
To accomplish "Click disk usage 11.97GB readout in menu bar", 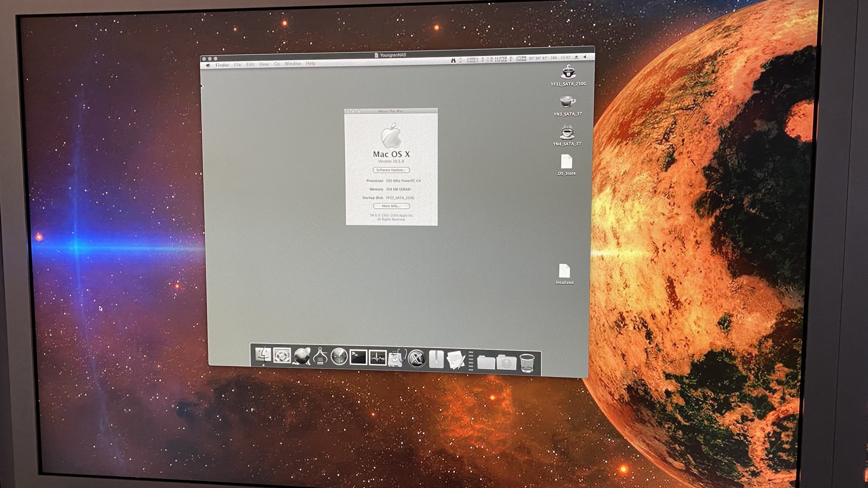I will tap(498, 59).
